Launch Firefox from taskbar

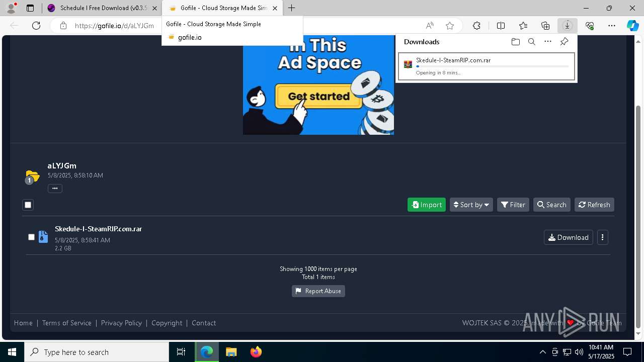tap(256, 352)
